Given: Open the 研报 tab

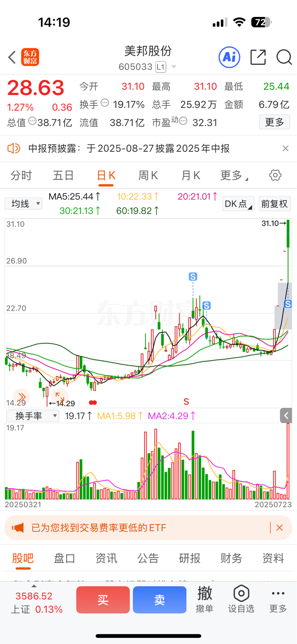Looking at the screenshot, I should tap(190, 558).
